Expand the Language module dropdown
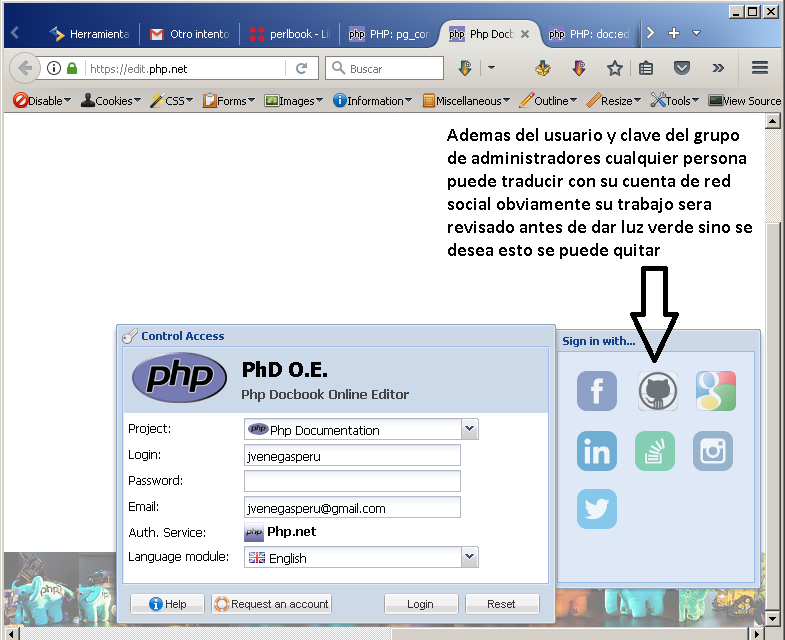 469,557
